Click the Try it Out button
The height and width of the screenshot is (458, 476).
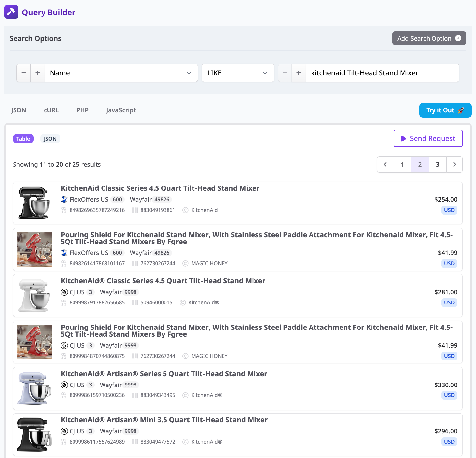point(445,110)
